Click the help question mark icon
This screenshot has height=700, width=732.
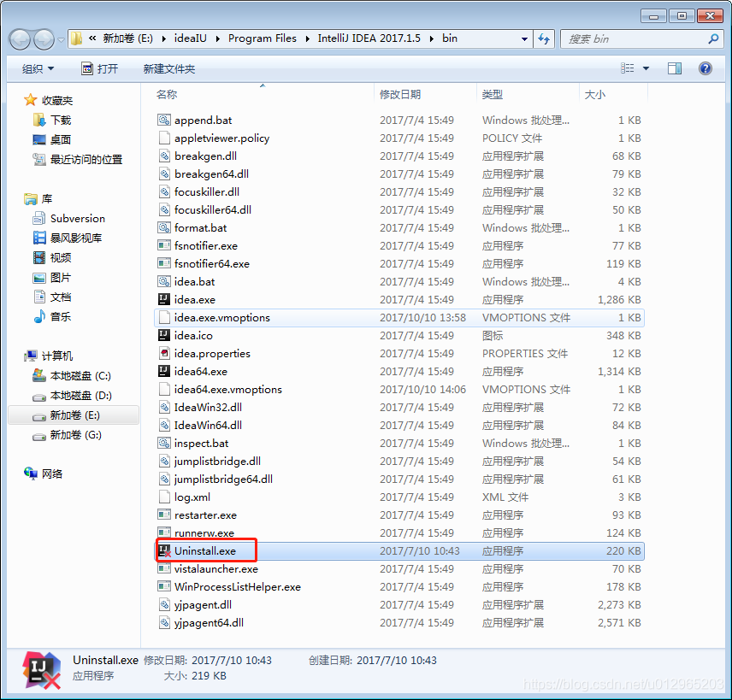[x=705, y=68]
